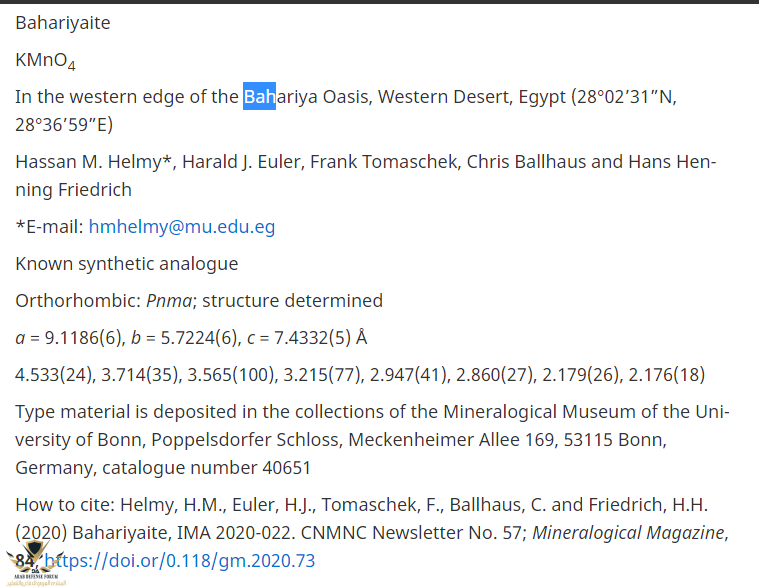
Task: Click the catalogue number 40651
Action: pos(286,467)
